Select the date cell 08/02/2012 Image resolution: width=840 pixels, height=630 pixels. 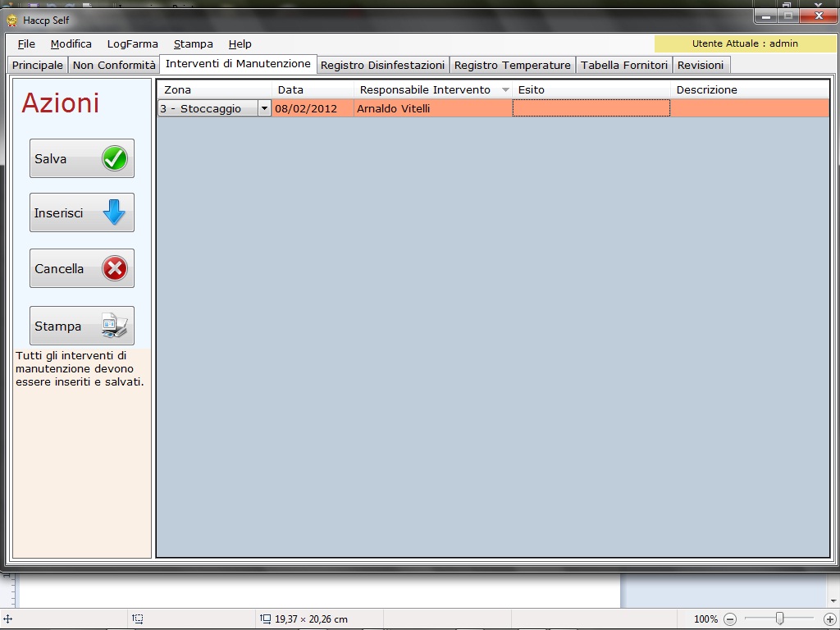point(312,108)
